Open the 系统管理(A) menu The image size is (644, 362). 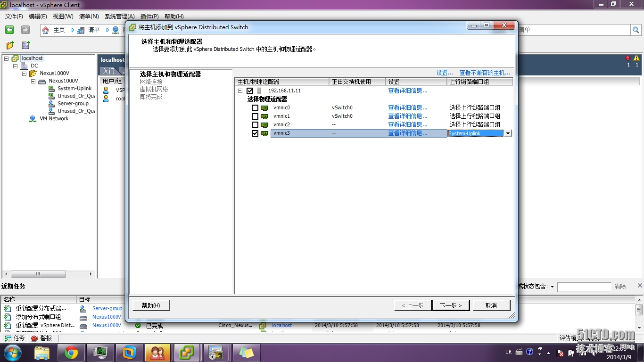[119, 16]
